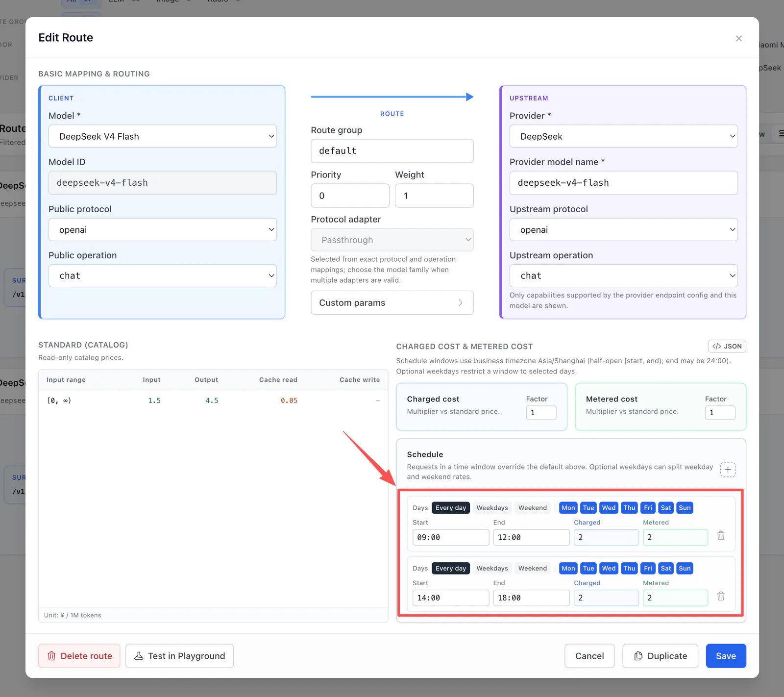Click the read-only Model ID field
This screenshot has width=784, height=697.
tap(163, 183)
